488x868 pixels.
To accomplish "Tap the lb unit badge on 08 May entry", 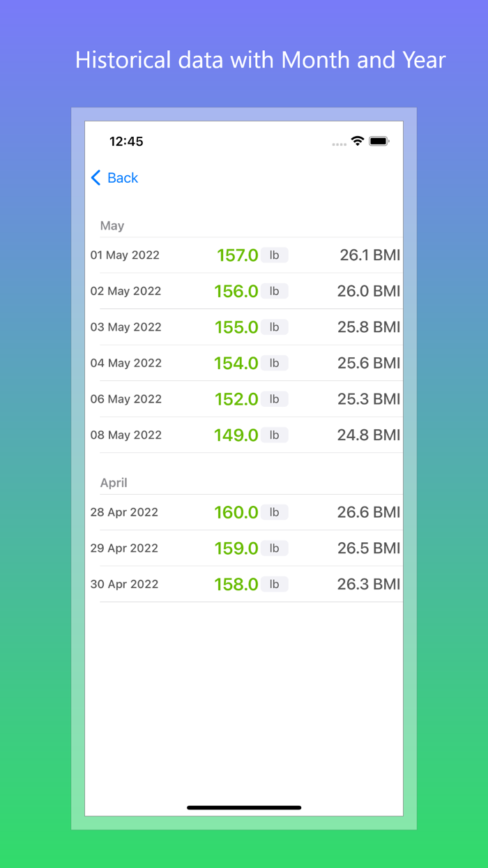I will coord(275,435).
